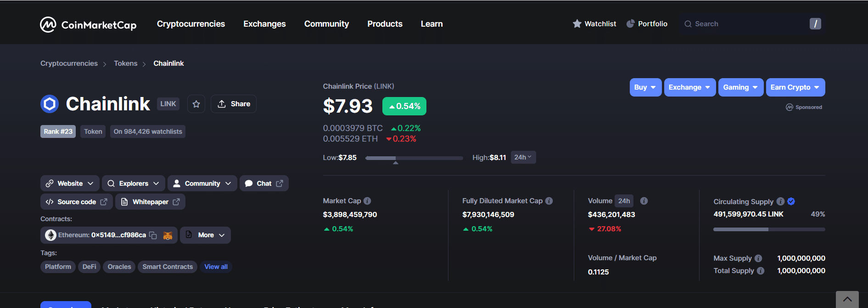
Task: Click the Watchlist star icon in header
Action: [577, 23]
